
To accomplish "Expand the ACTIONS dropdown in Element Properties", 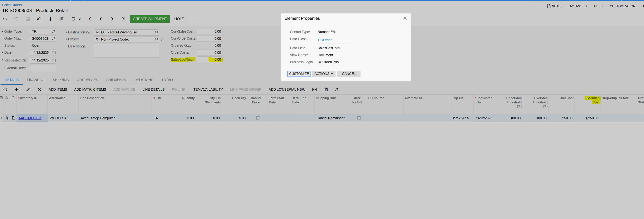I will tap(323, 74).
